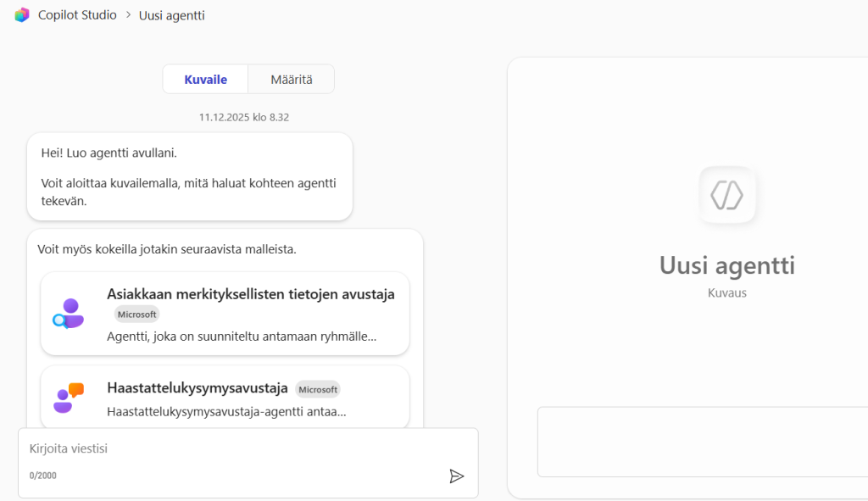Click the Microsoft badge on the interview template
This screenshot has height=501, width=868.
(x=317, y=389)
